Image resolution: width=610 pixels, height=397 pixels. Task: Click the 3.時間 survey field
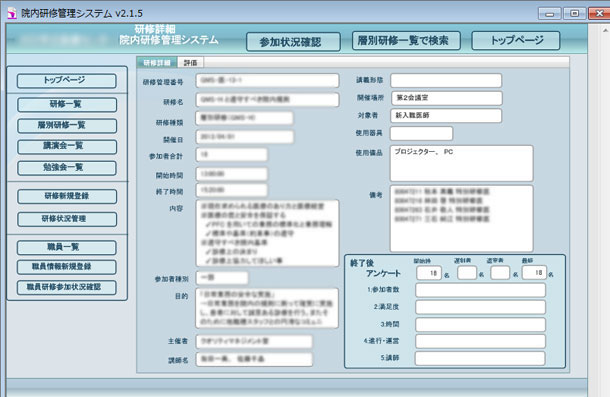pyautogui.click(x=480, y=325)
